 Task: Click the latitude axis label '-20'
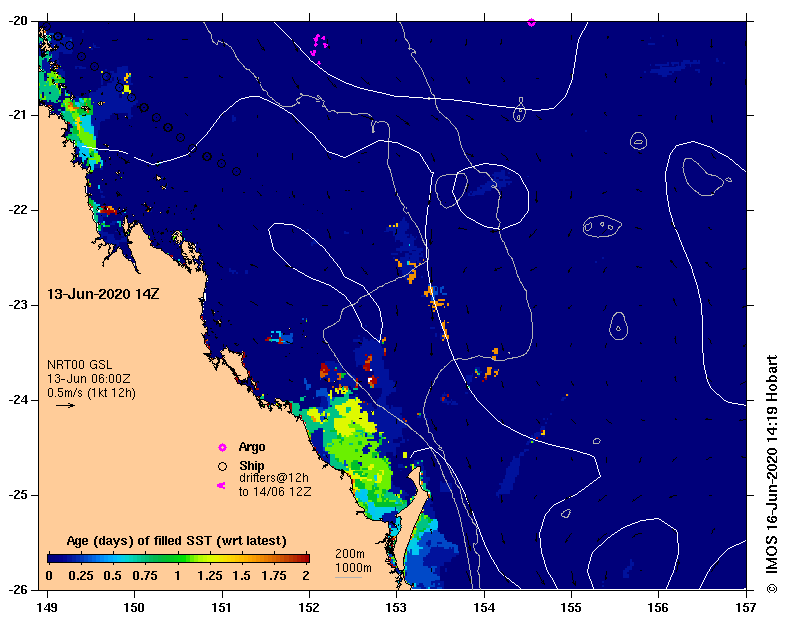(x=16, y=21)
